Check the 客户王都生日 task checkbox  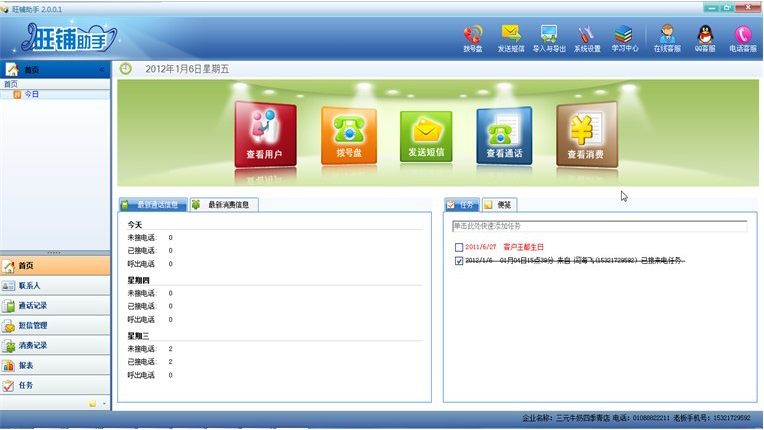pyautogui.click(x=459, y=246)
